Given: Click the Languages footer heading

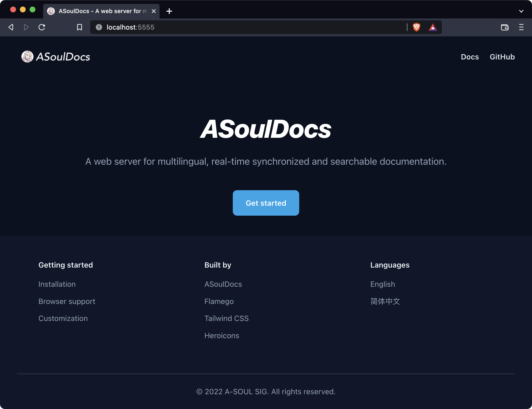Looking at the screenshot, I should [x=390, y=265].
